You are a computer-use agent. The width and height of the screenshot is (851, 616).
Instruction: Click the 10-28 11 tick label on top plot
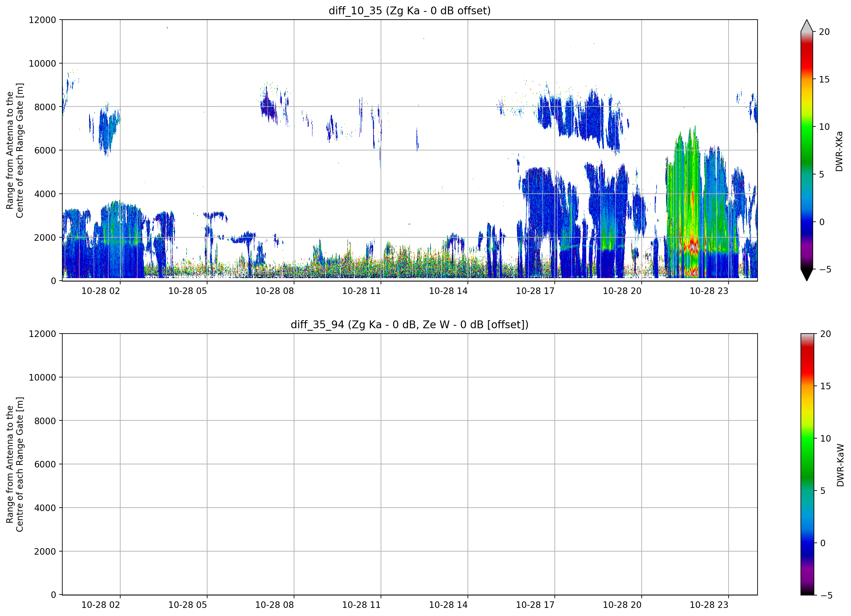click(x=361, y=291)
